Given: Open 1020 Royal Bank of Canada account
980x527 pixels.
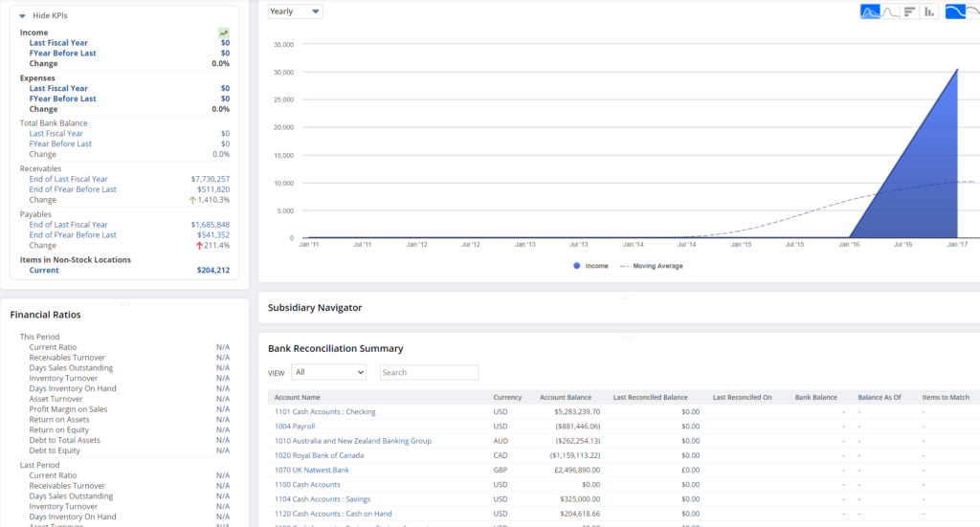Looking at the screenshot, I should click(319, 456).
